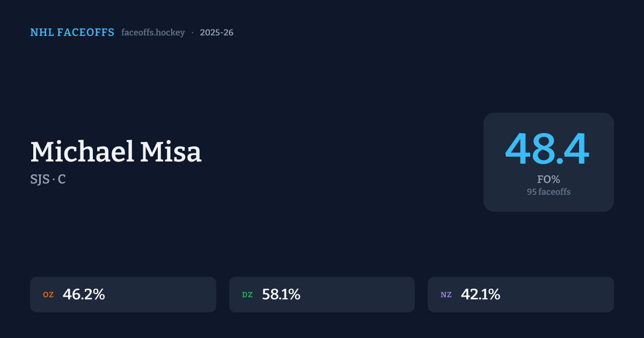Click the purple NZ zone label

point(446,295)
